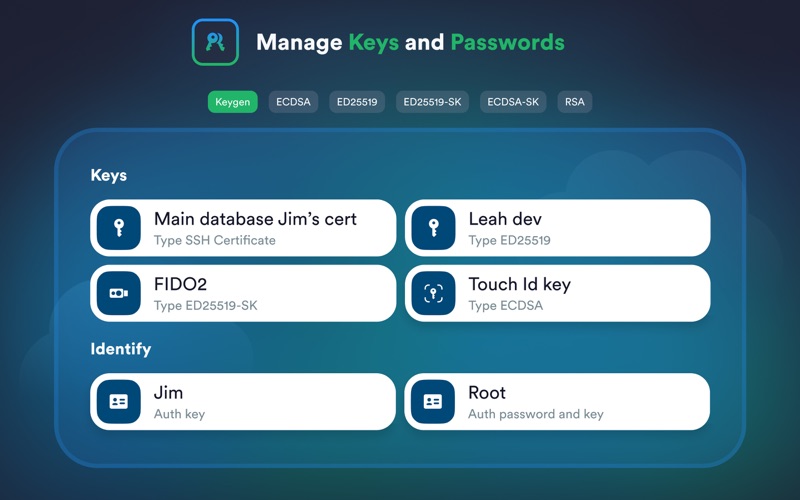Open the Leah dev key entry
The height and width of the screenshot is (500, 800).
coord(557,228)
